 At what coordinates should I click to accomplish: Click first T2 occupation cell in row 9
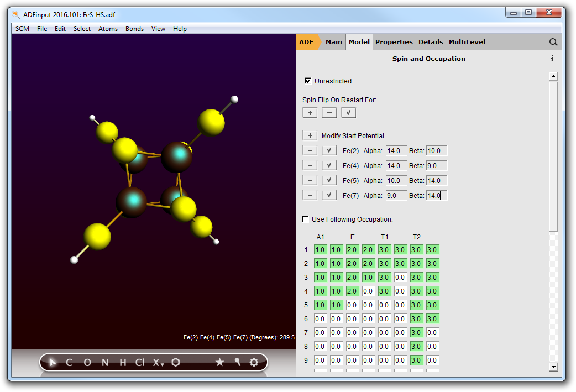coord(417,360)
